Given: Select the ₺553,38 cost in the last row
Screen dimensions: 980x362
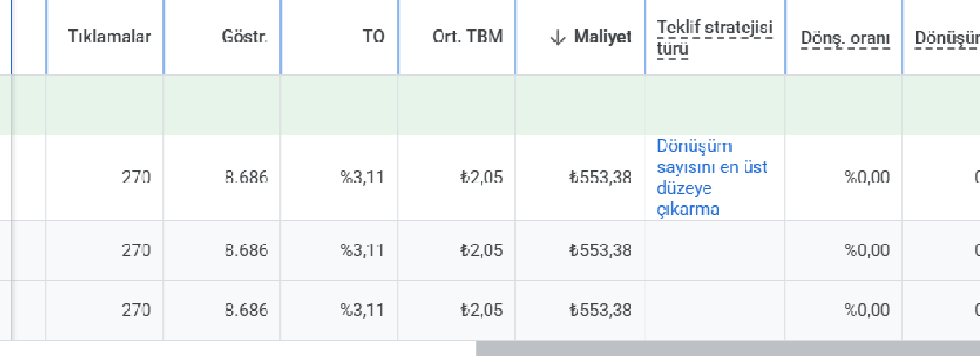Looking at the screenshot, I should [600, 311].
